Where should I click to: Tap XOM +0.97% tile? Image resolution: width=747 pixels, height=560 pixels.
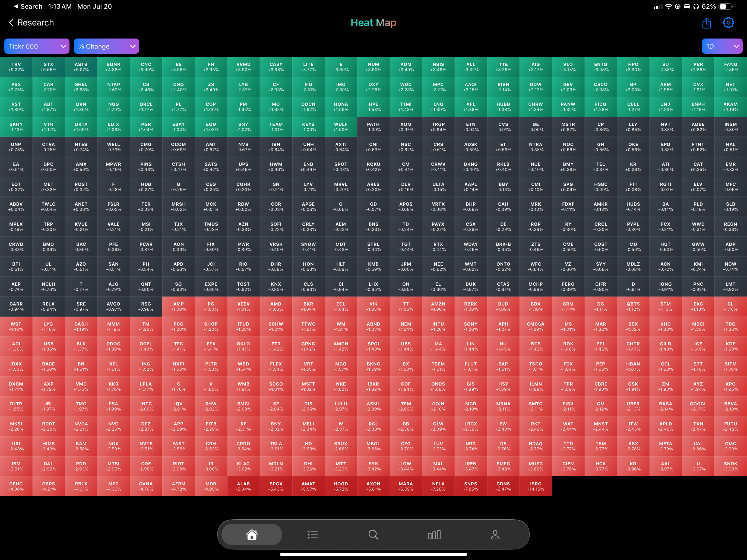coord(406,127)
